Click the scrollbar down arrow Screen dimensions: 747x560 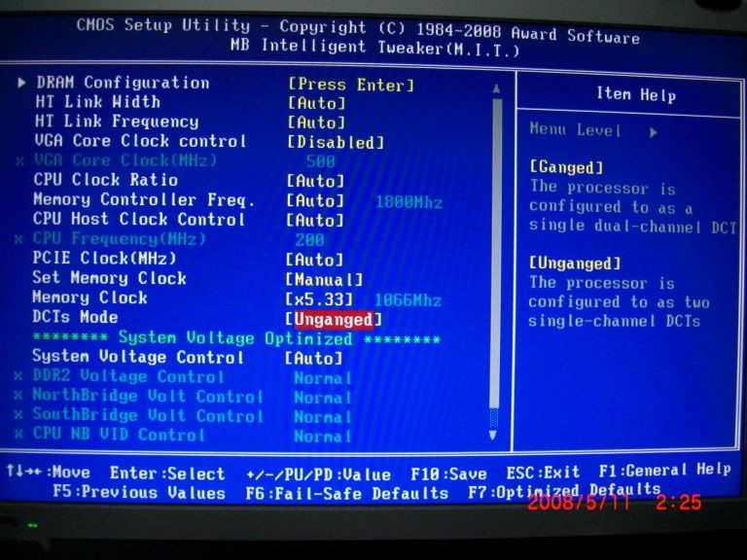coord(492,435)
